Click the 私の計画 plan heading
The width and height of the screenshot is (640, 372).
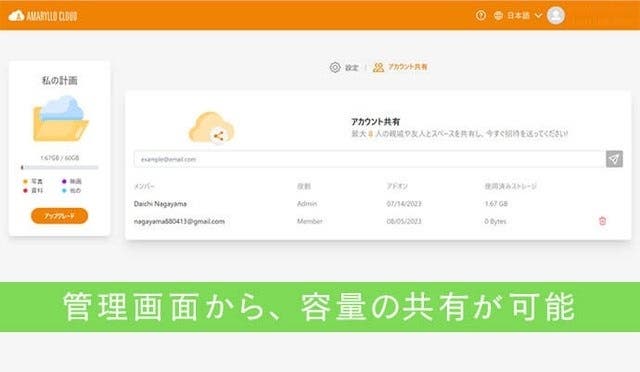pyautogui.click(x=60, y=80)
